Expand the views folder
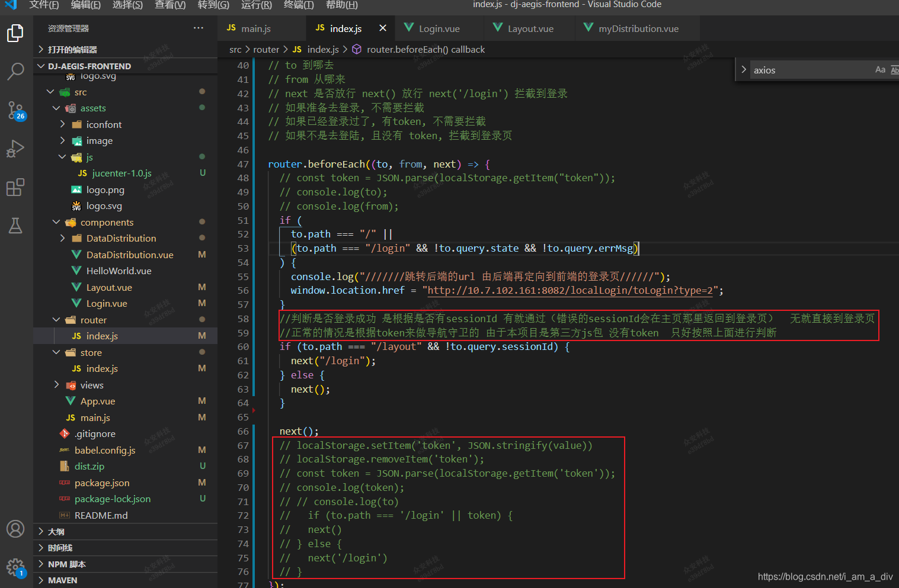 pos(126,385)
